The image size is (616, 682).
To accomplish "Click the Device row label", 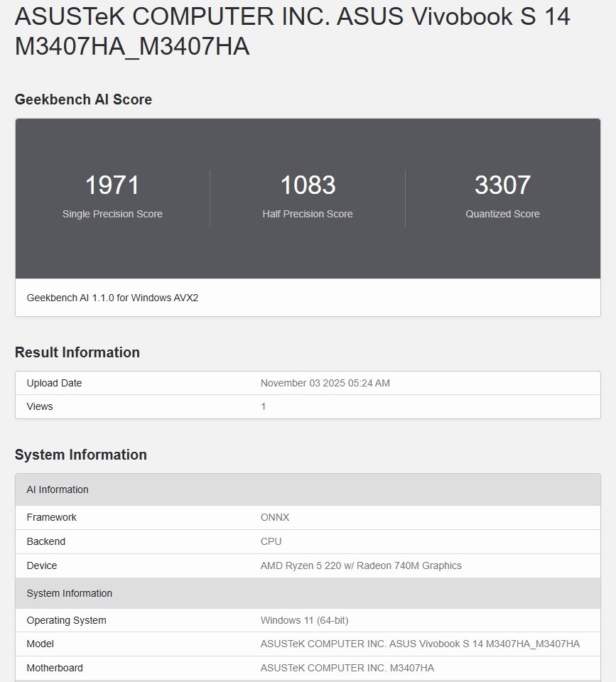I will click(42, 566).
